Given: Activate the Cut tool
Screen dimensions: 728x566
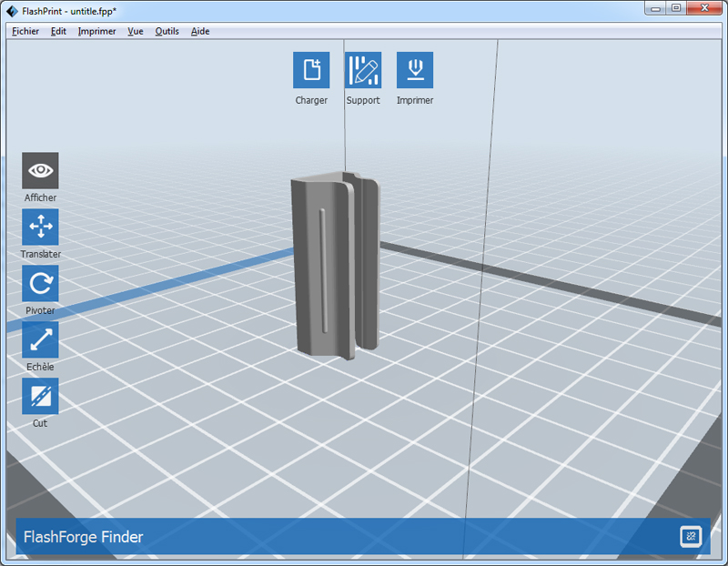Looking at the screenshot, I should point(40,396).
